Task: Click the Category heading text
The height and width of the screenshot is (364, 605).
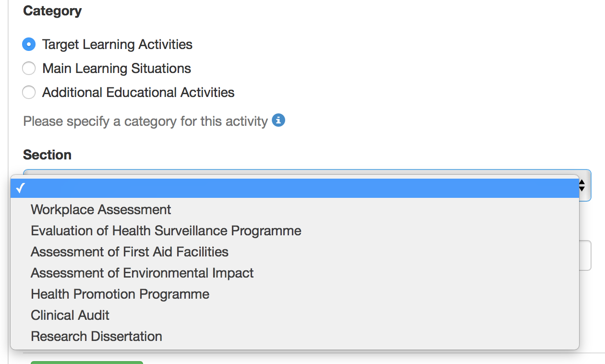Action: pyautogui.click(x=52, y=11)
